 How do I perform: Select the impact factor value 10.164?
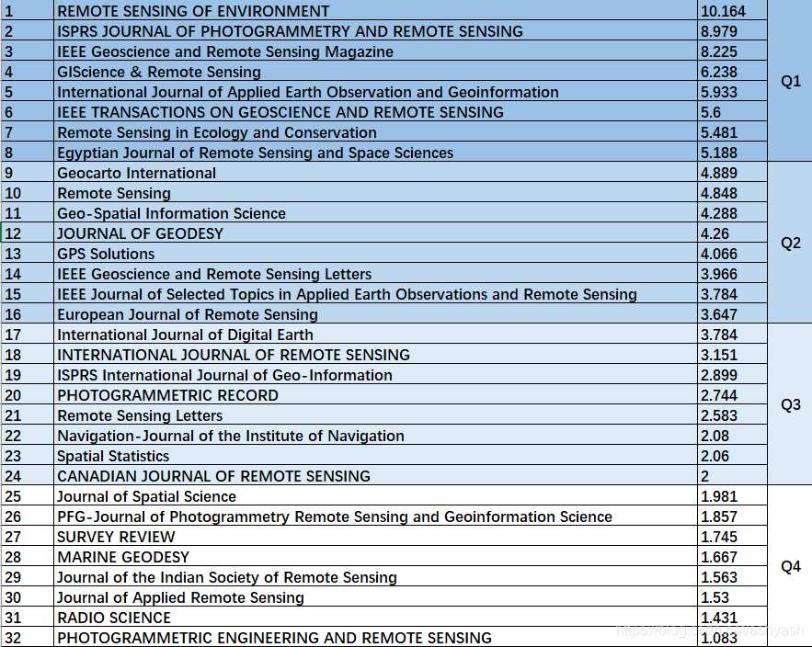732,11
